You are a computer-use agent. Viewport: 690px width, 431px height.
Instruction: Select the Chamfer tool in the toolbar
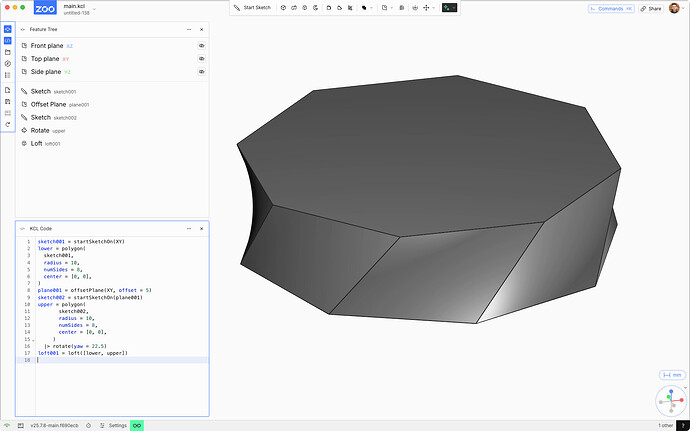pos(339,8)
